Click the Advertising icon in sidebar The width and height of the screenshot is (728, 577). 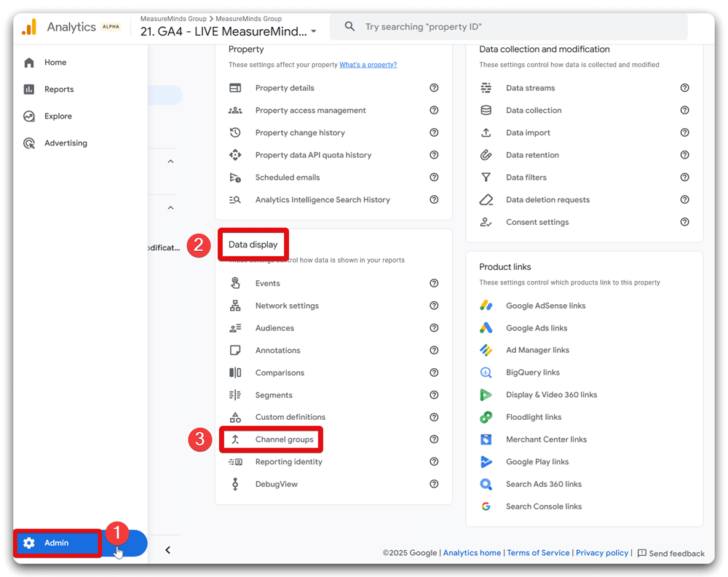tap(29, 143)
